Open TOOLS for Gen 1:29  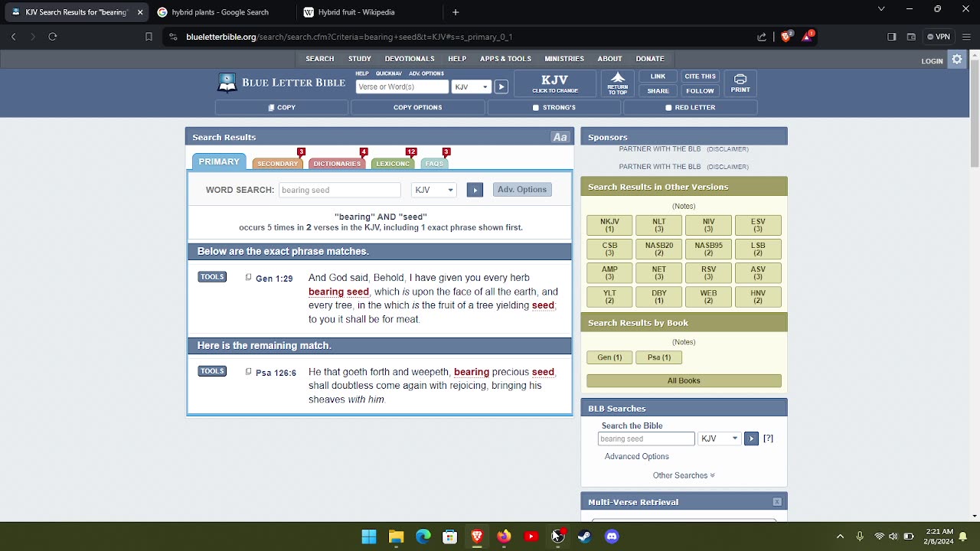pyautogui.click(x=212, y=277)
